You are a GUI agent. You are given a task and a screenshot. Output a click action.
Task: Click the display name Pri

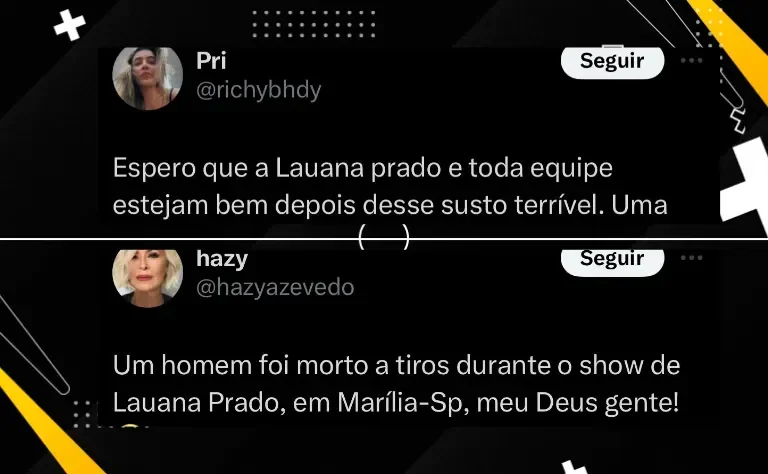211,61
